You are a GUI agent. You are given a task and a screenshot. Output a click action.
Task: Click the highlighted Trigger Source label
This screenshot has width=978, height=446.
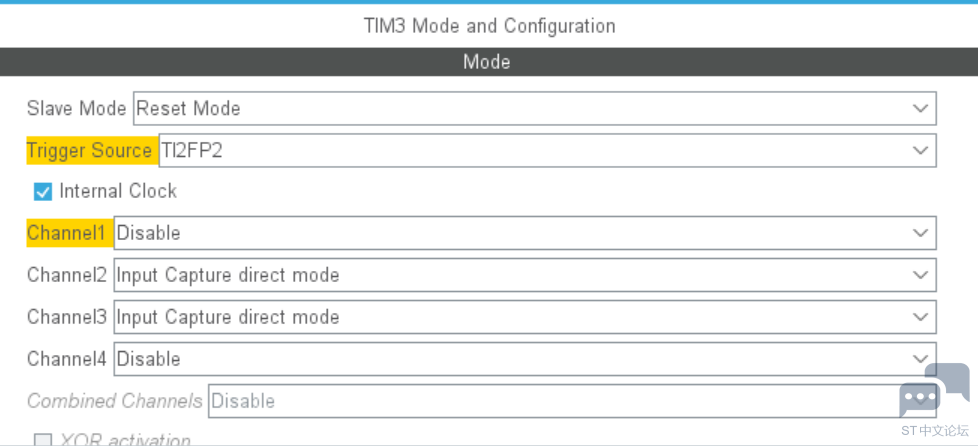tap(90, 150)
